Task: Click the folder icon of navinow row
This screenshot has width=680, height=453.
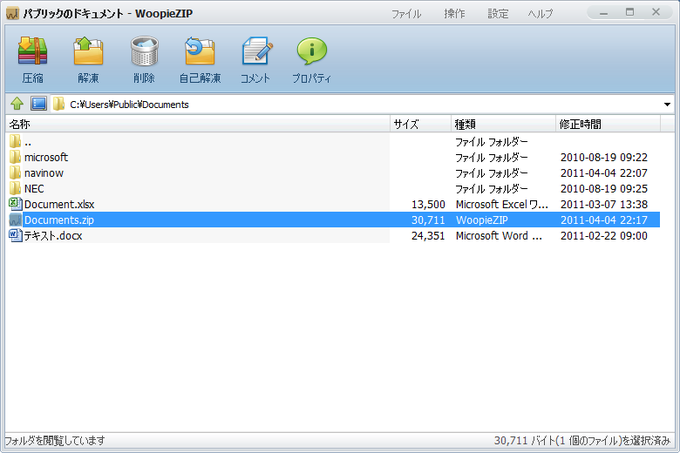Action: coord(15,173)
